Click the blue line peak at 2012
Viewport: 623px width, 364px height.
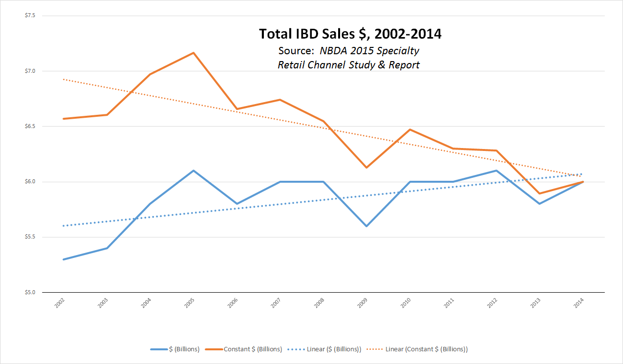coord(496,171)
